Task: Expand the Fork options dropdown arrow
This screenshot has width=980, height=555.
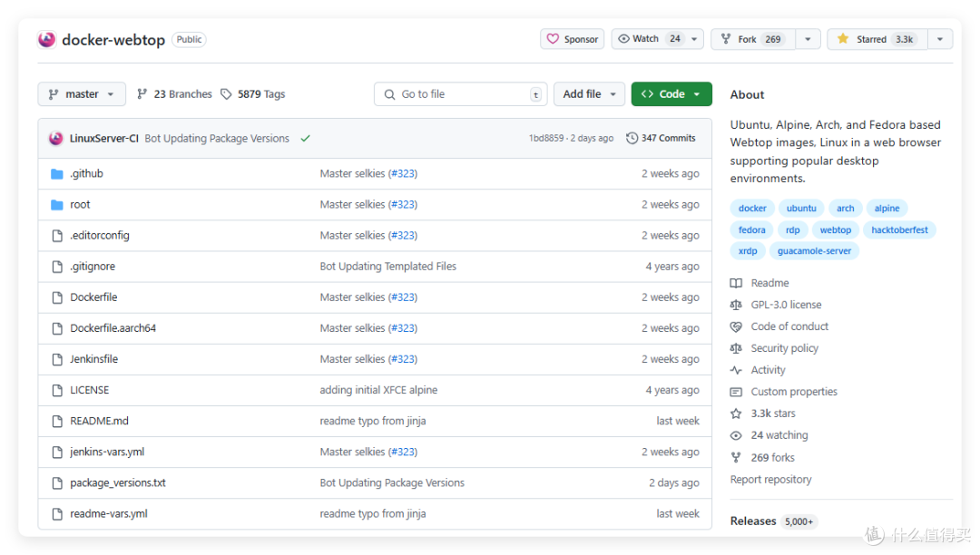Action: [x=808, y=39]
